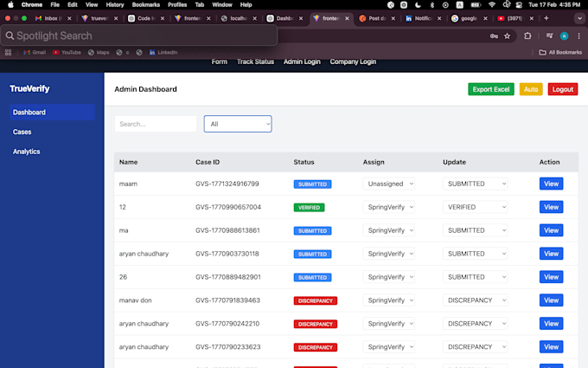Open Wi-Fi status in the menu bar
This screenshot has width=588, height=368.
pos(492,5)
